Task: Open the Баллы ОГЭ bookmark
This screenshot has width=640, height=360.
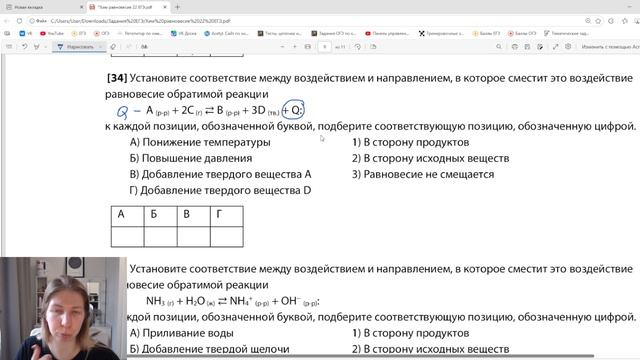Action: pos(522,33)
